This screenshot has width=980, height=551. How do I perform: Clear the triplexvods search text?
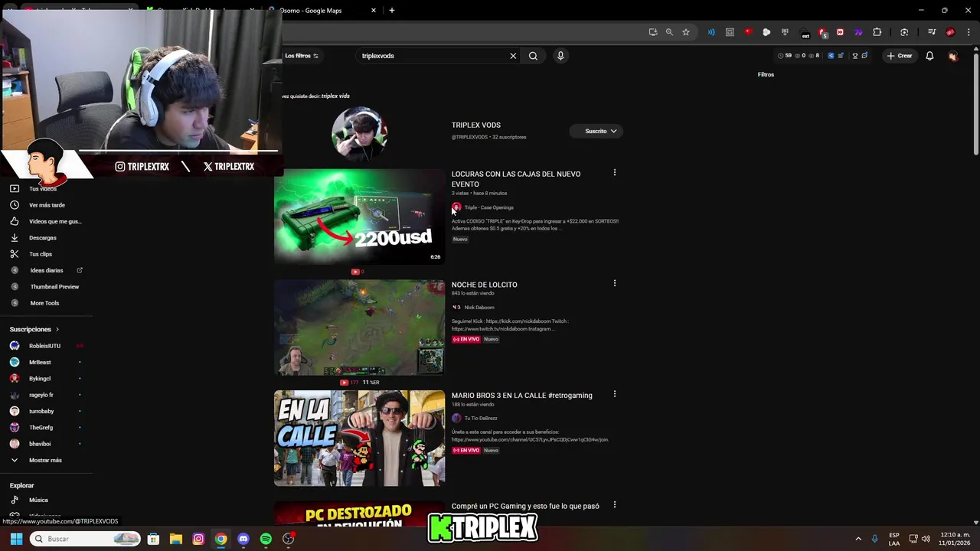point(513,56)
